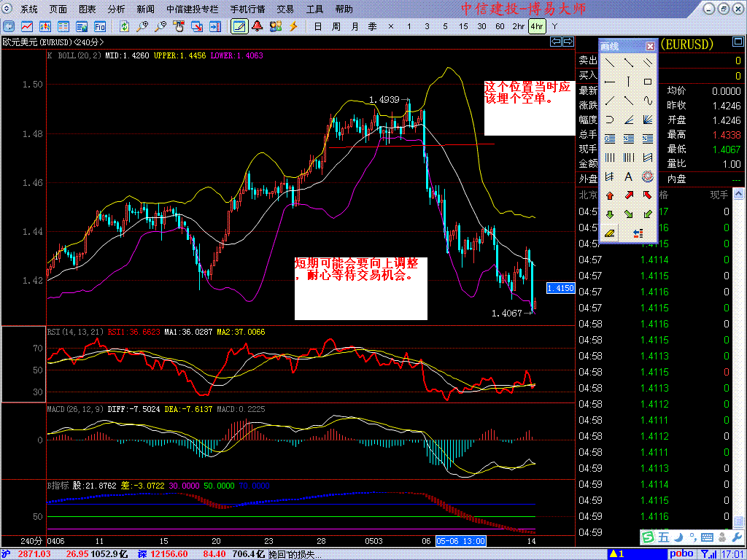Pick the green down arrow marker
747x560 pixels.
610,215
